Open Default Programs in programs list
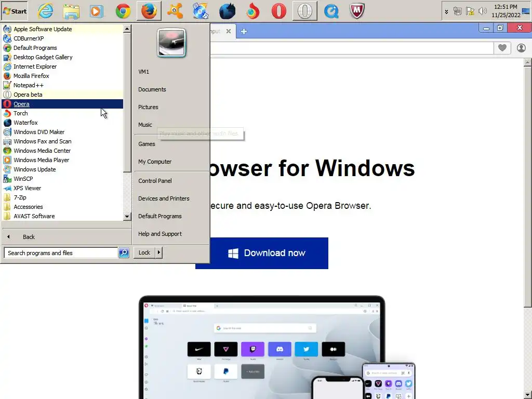Image resolution: width=532 pixels, height=399 pixels. 63,48
